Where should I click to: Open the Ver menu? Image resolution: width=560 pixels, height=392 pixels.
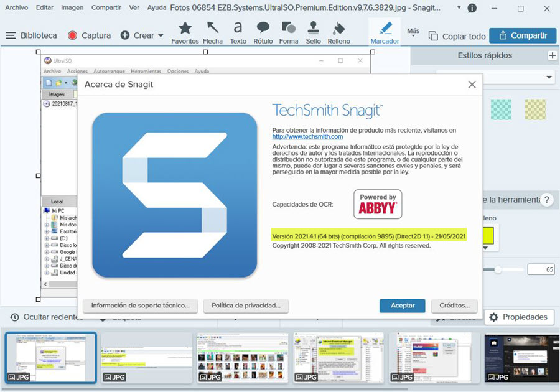pos(134,7)
